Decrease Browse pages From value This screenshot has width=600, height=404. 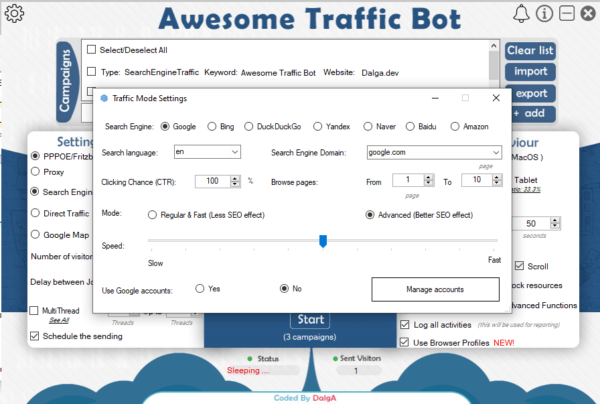click(x=429, y=182)
